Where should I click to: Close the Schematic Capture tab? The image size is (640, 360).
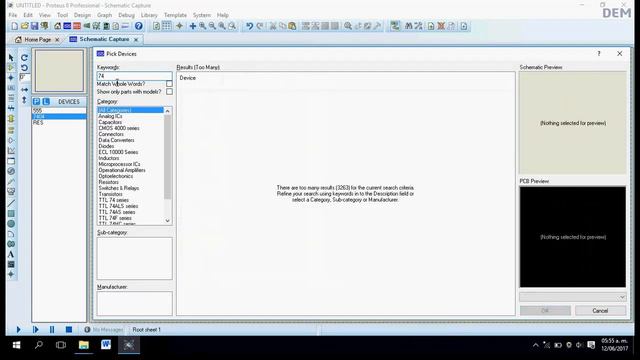point(136,40)
